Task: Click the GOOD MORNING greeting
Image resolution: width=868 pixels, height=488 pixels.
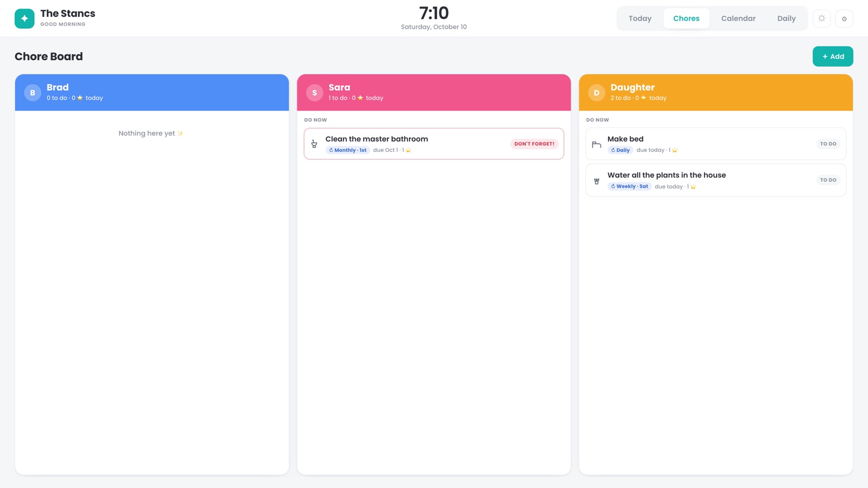Action: coord(63,24)
